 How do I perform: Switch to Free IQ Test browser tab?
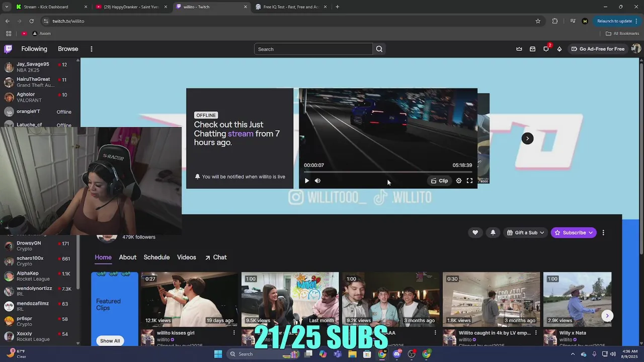click(291, 7)
